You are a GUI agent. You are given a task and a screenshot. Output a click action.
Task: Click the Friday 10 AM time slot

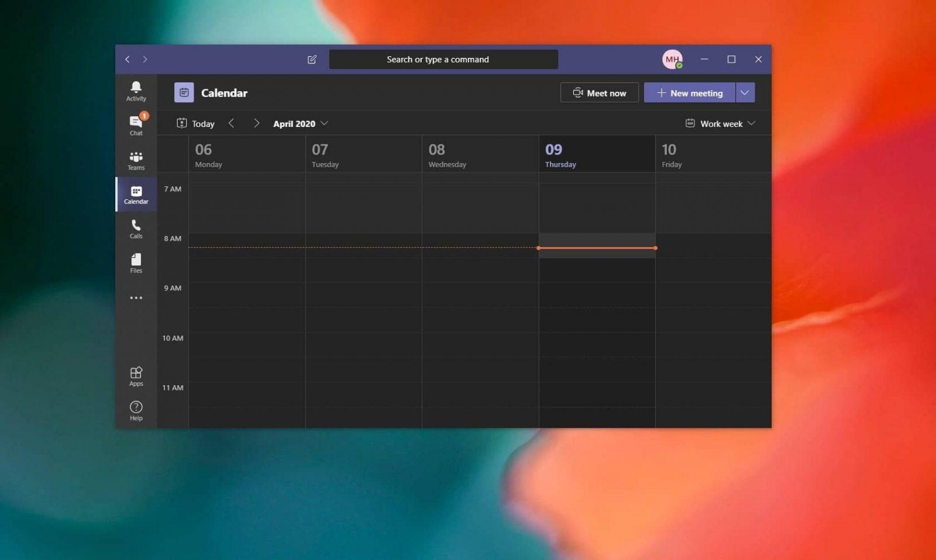(x=713, y=345)
